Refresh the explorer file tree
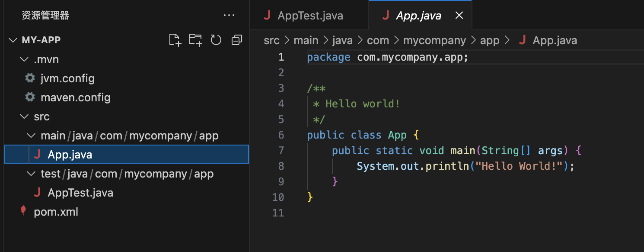 [216, 40]
